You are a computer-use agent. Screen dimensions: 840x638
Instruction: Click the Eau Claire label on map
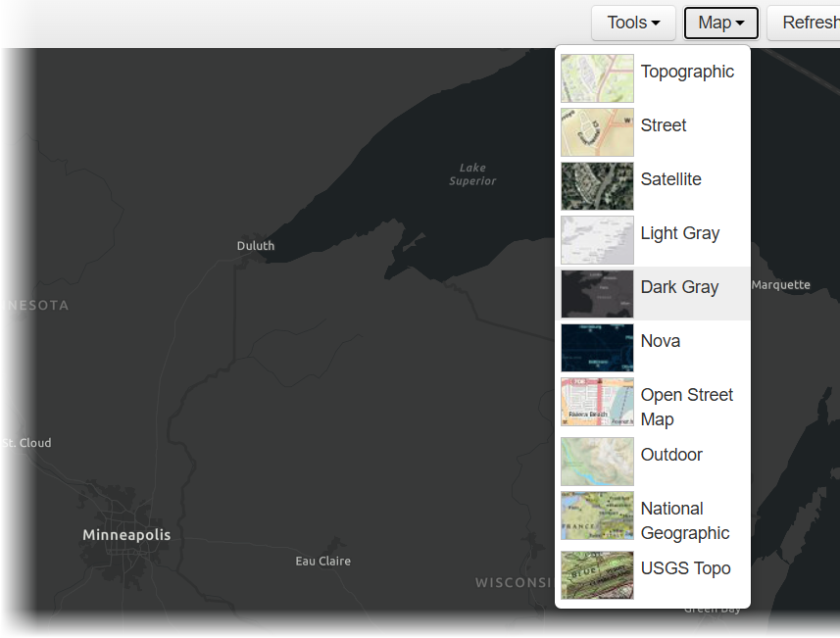pyautogui.click(x=322, y=562)
